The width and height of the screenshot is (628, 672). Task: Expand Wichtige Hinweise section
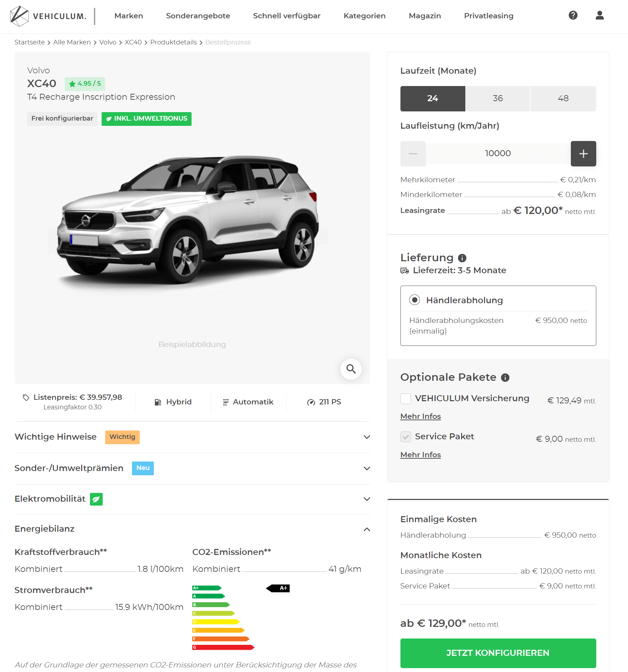coord(192,437)
